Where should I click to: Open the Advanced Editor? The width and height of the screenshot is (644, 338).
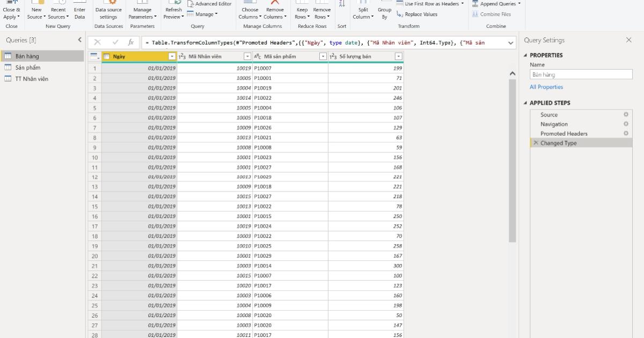click(209, 3)
